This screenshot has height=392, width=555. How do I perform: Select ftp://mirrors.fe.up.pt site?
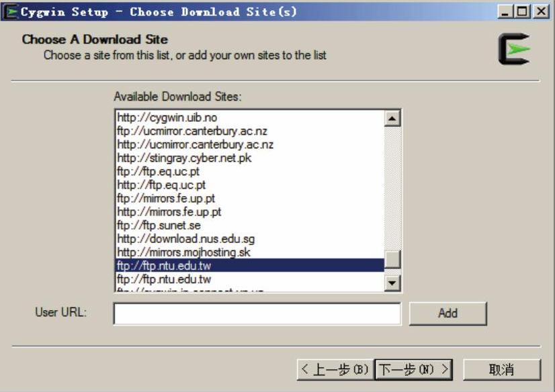[250, 198]
